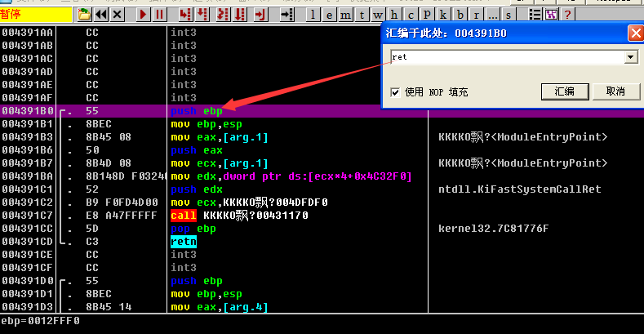The width and height of the screenshot is (644, 334).
Task: Select 'mov eax,[arg.4]' instruction
Action: coord(220,307)
